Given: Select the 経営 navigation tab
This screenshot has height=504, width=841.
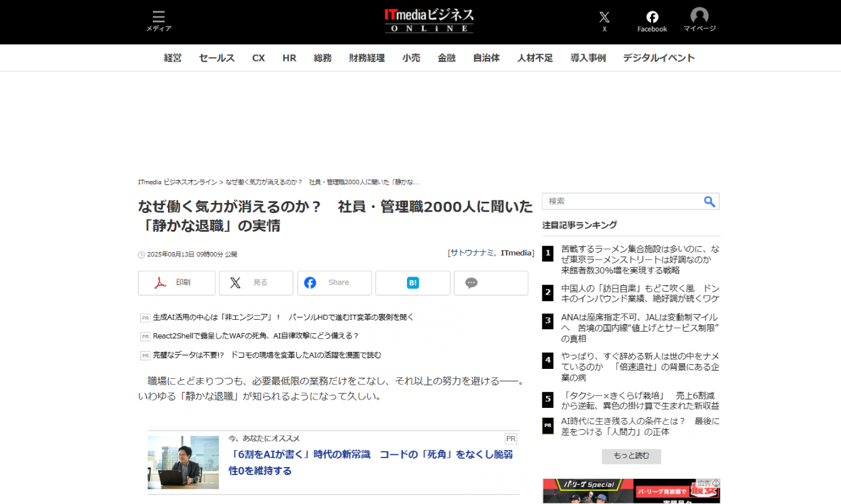Looking at the screenshot, I should tap(173, 58).
